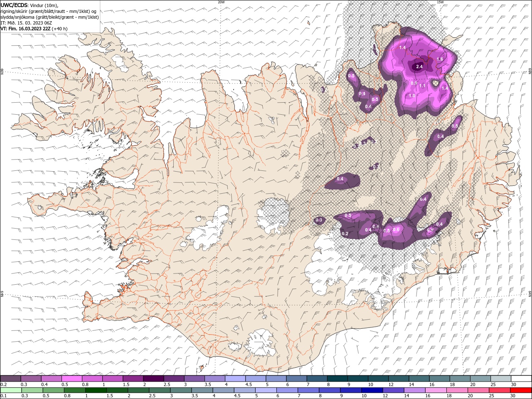Click the 15W longitude label

pos(440,2)
